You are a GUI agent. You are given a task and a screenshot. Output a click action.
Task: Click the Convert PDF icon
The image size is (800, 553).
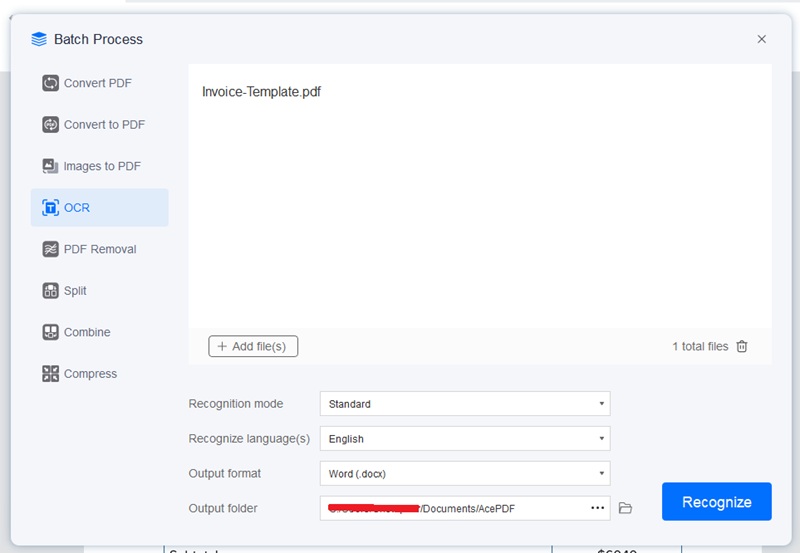tap(50, 83)
